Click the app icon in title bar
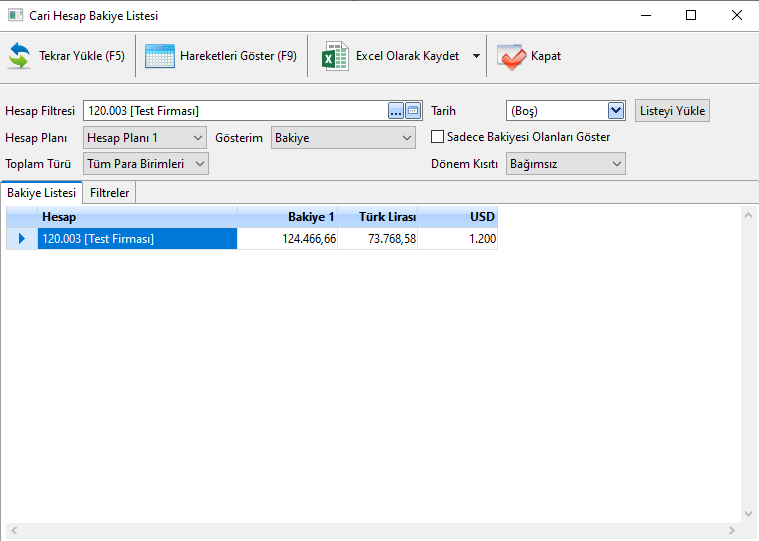This screenshot has width=759, height=541. 15,16
